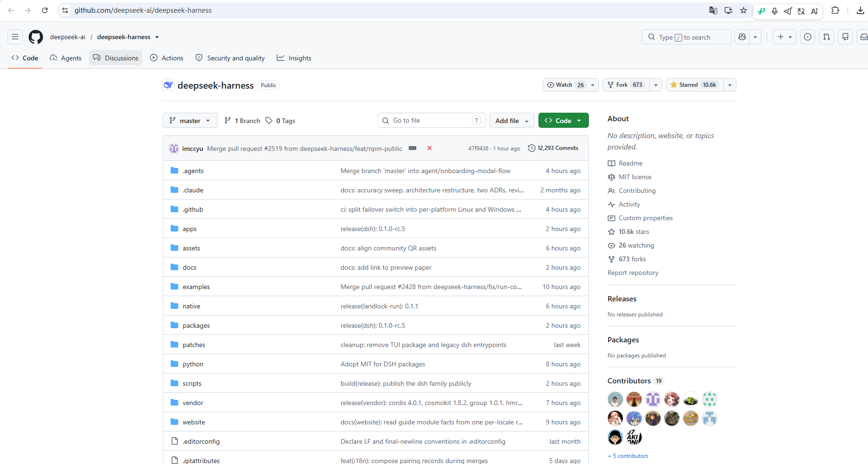Click the failed status X on latest commit
This screenshot has height=464, width=868.
[x=430, y=148]
